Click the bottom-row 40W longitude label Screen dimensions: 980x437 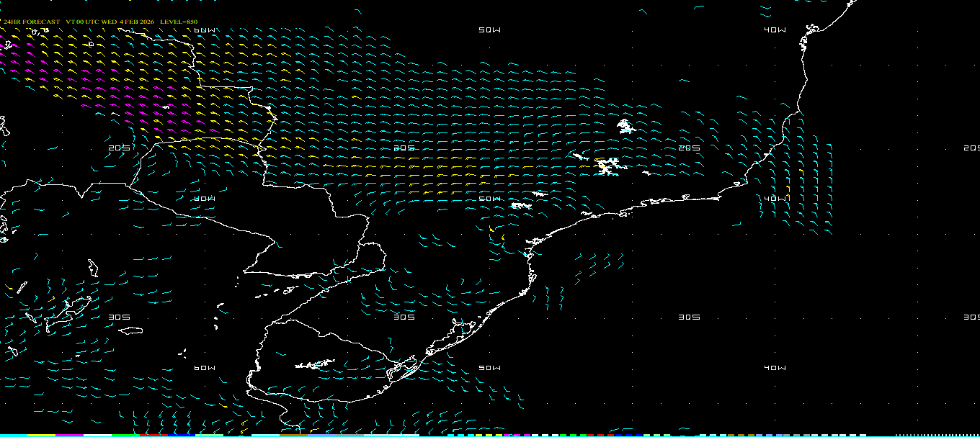[x=775, y=368]
